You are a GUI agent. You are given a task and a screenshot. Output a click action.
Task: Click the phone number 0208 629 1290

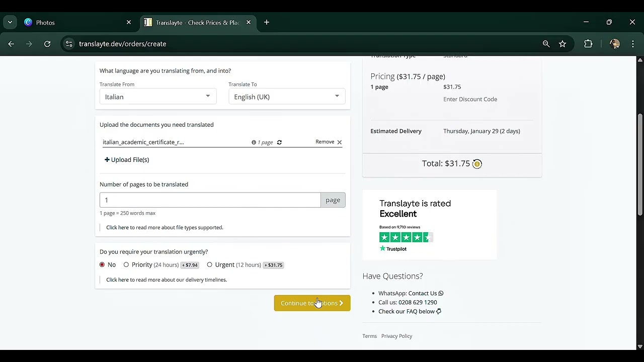click(418, 302)
